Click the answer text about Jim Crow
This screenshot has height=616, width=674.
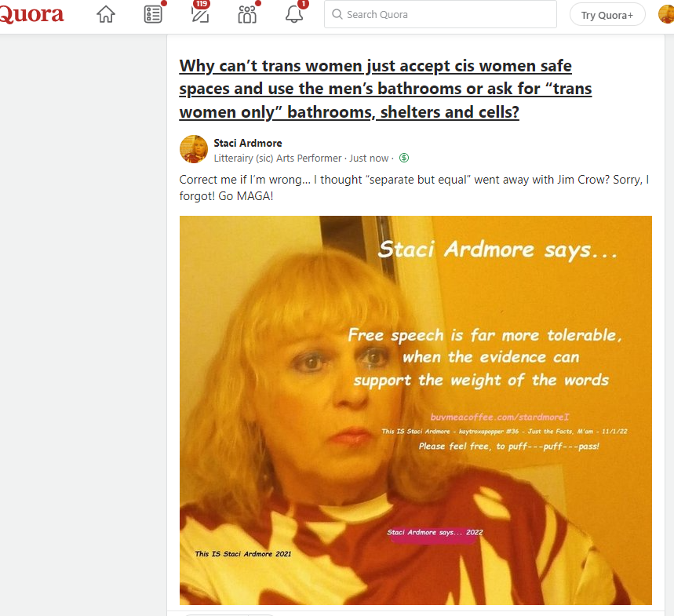coord(414,188)
